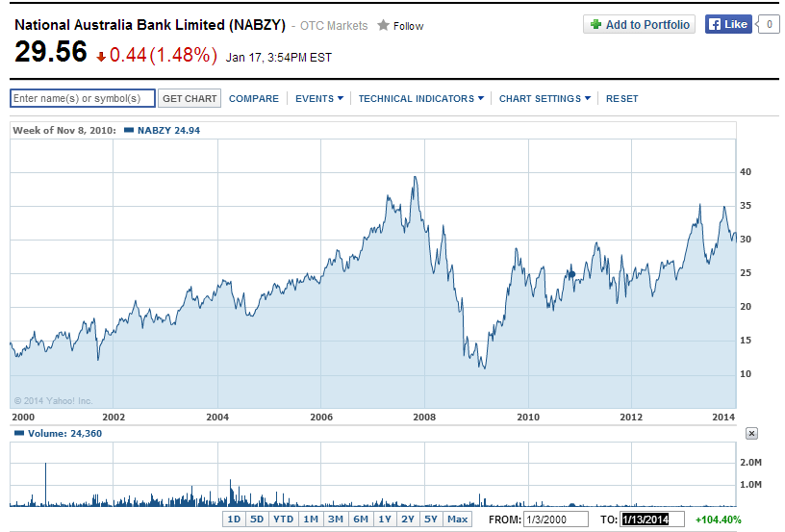
Task: Open the COMPARE option
Action: [254, 98]
